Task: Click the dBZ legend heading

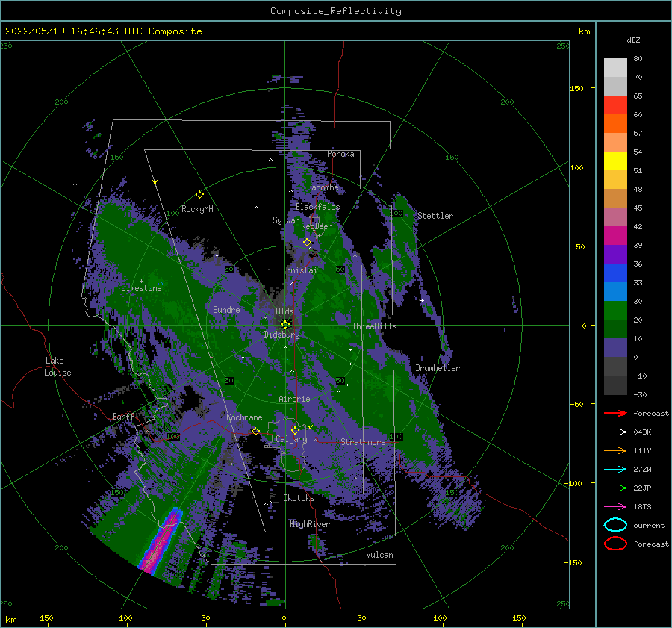Action: click(633, 40)
